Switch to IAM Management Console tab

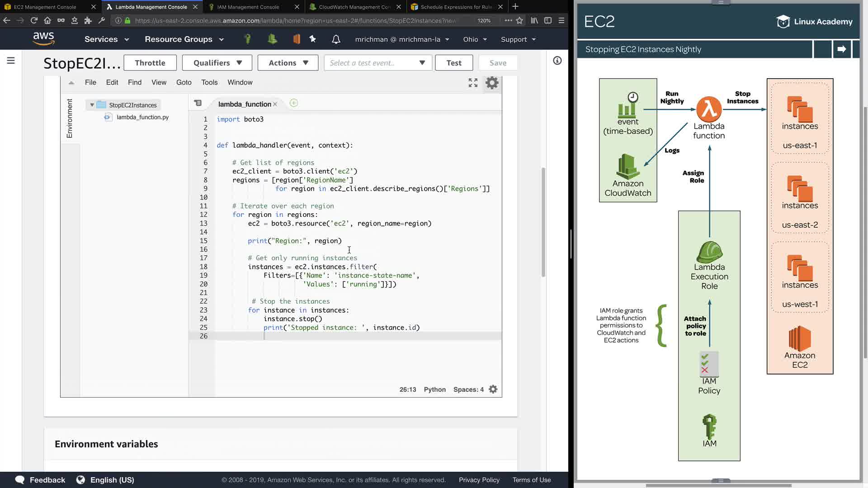point(248,7)
